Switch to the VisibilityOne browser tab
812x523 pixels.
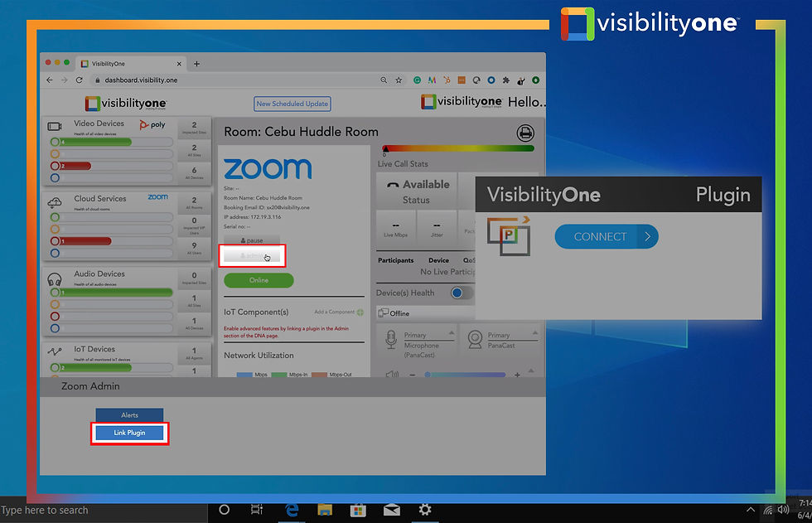point(129,64)
